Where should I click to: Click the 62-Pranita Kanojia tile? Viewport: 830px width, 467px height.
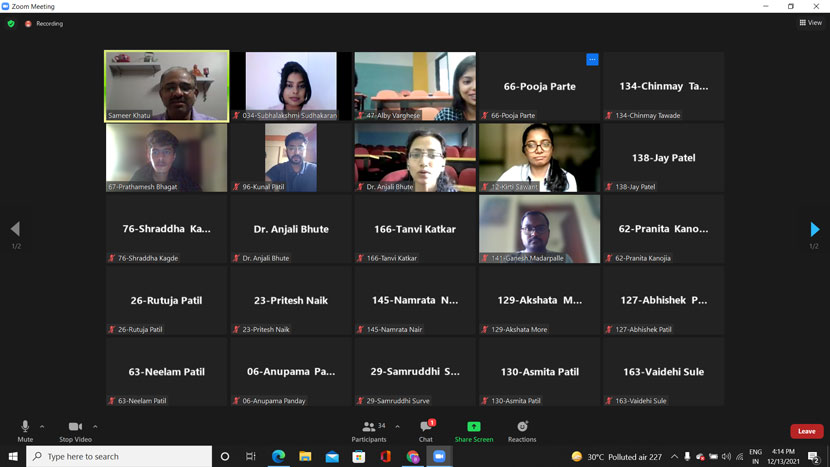tap(663, 229)
